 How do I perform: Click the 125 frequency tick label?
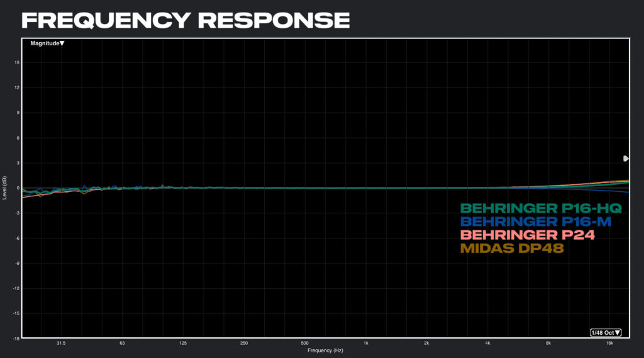[x=183, y=343]
